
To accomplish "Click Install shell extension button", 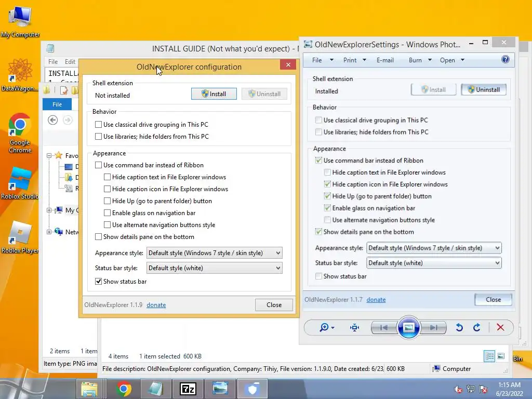I will pyautogui.click(x=214, y=94).
